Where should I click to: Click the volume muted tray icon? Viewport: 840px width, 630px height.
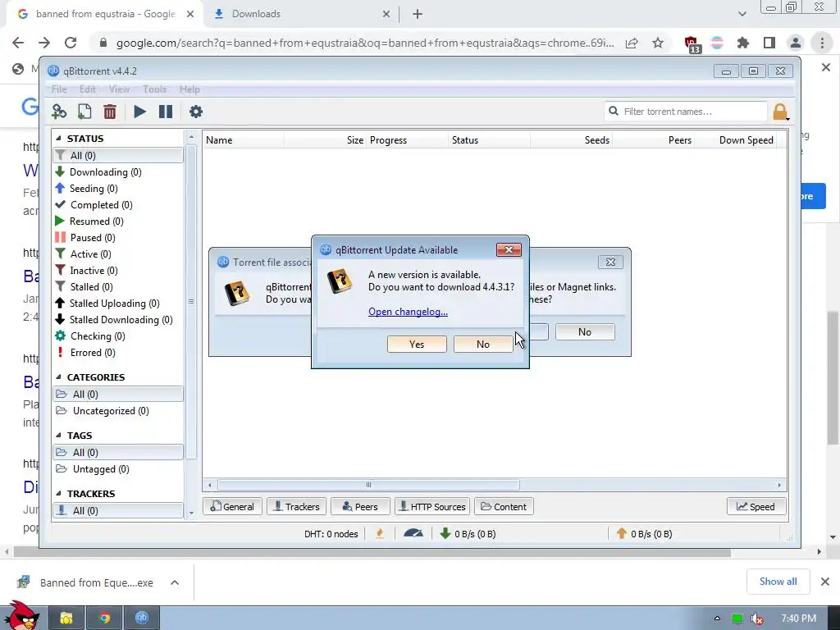(756, 619)
